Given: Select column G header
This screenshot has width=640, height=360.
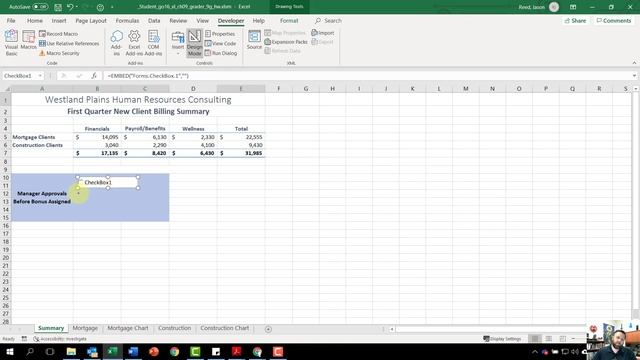Looking at the screenshot, I should (306, 89).
